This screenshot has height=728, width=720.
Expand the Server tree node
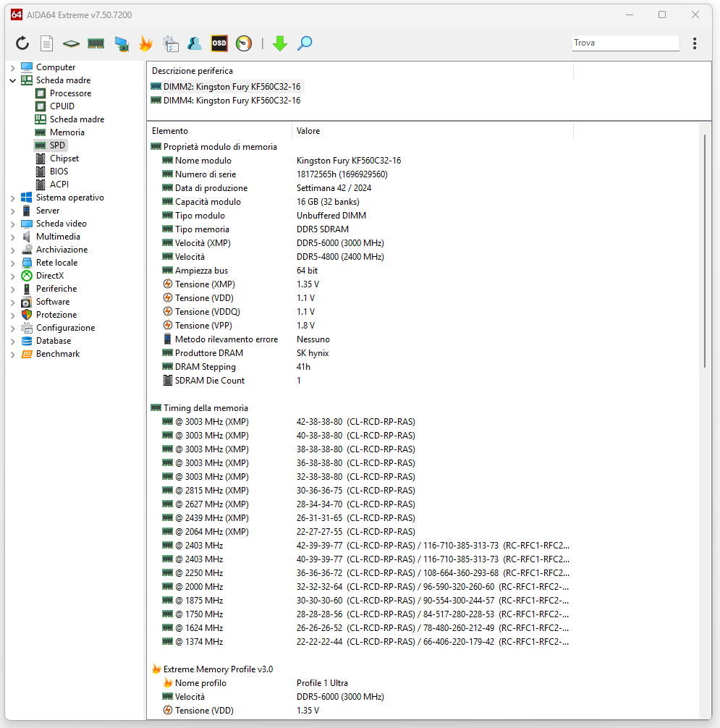click(12, 211)
